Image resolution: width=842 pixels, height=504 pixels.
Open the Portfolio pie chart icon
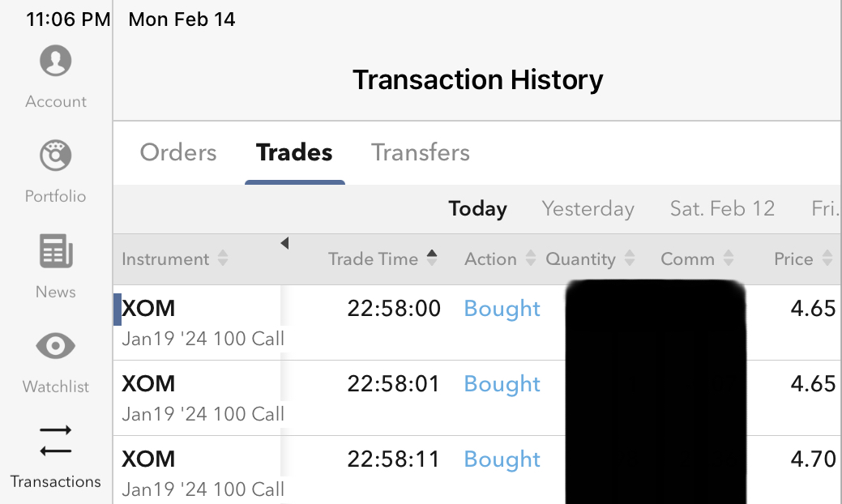55,156
